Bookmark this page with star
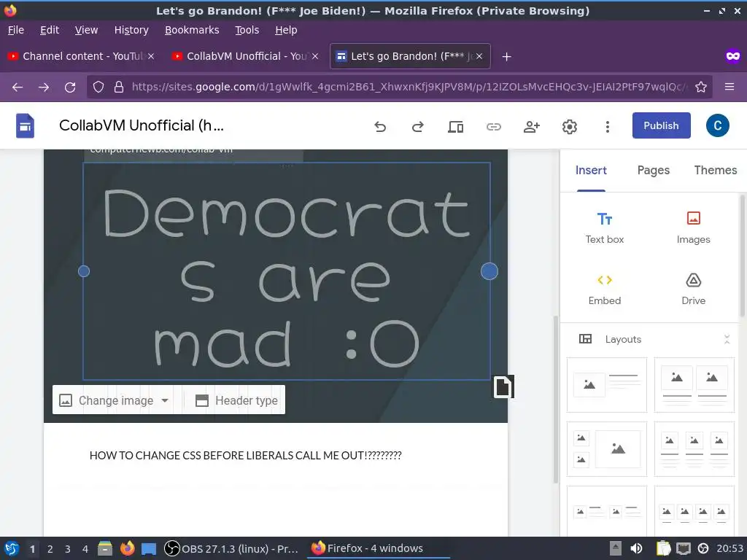747x560 pixels. coord(701,87)
